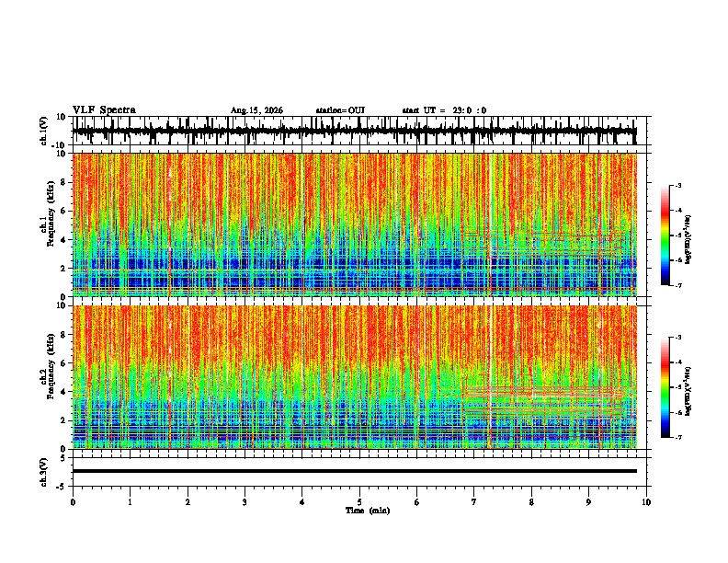Click the ch.2 spectrogram panel
728x563 pixels.
tap(354, 377)
